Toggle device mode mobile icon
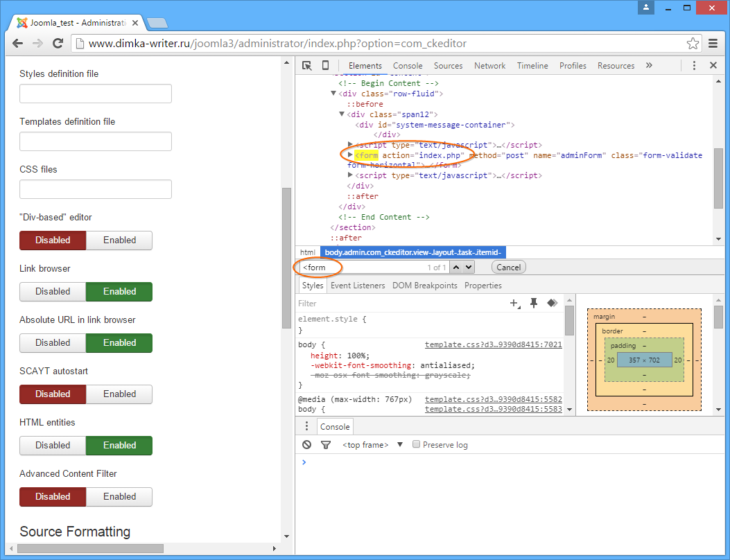The image size is (730, 560). pyautogui.click(x=325, y=66)
